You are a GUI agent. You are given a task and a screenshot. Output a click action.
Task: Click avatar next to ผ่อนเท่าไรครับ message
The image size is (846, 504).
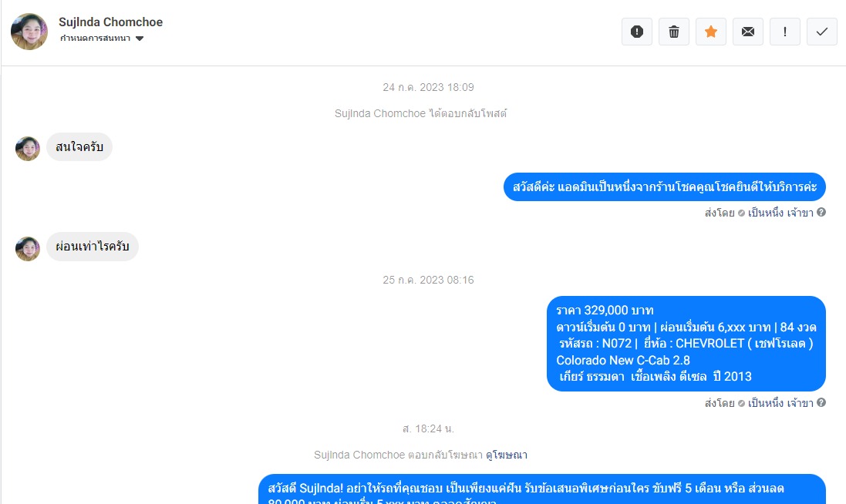click(x=28, y=249)
